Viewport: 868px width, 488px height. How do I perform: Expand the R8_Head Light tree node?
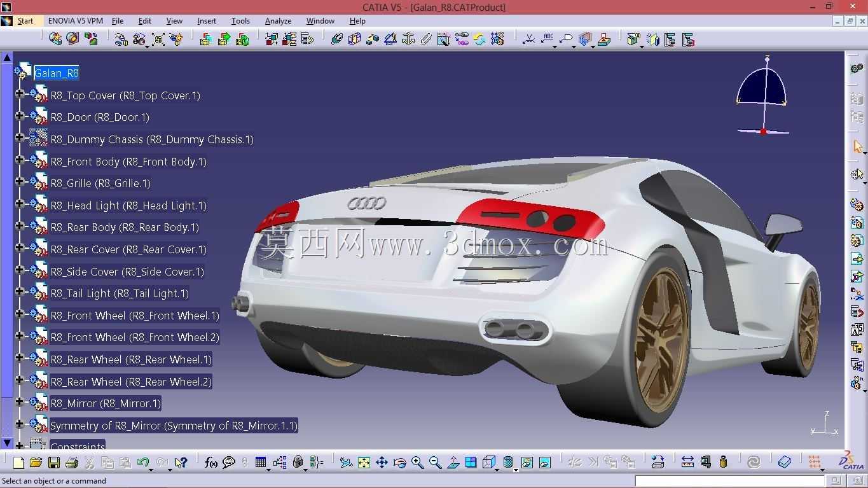tap(20, 204)
